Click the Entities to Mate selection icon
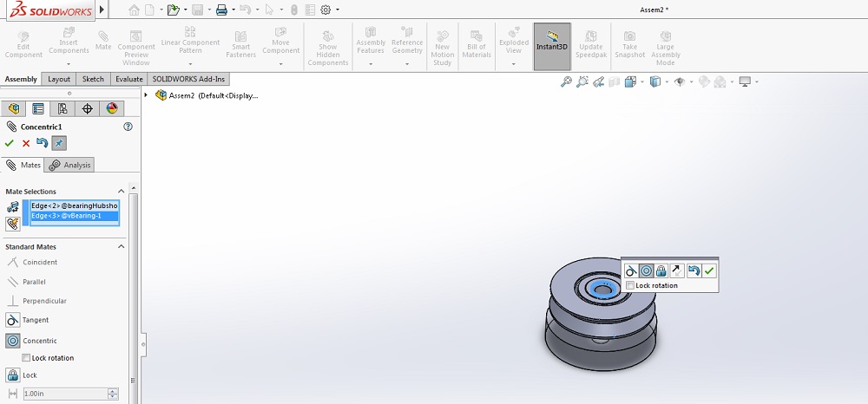 click(13, 206)
